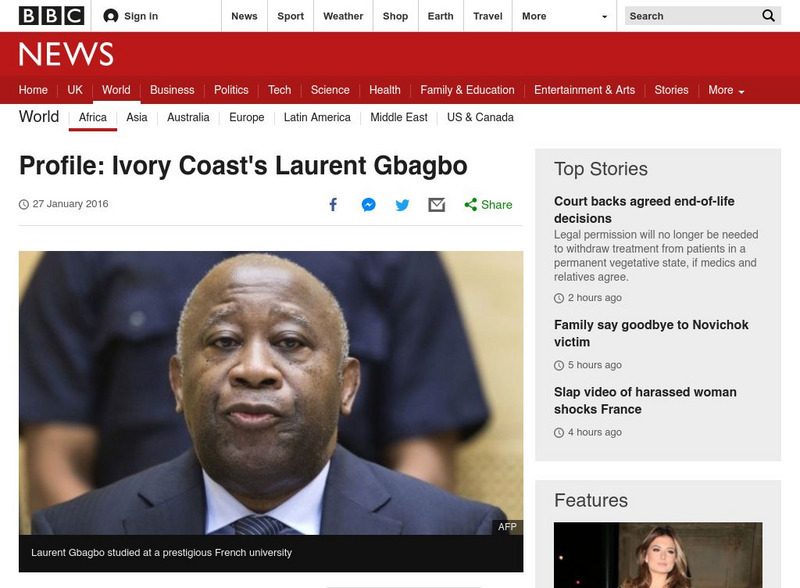The height and width of the screenshot is (588, 800).
Task: Switch to the Africa tab
Action: pyautogui.click(x=93, y=117)
